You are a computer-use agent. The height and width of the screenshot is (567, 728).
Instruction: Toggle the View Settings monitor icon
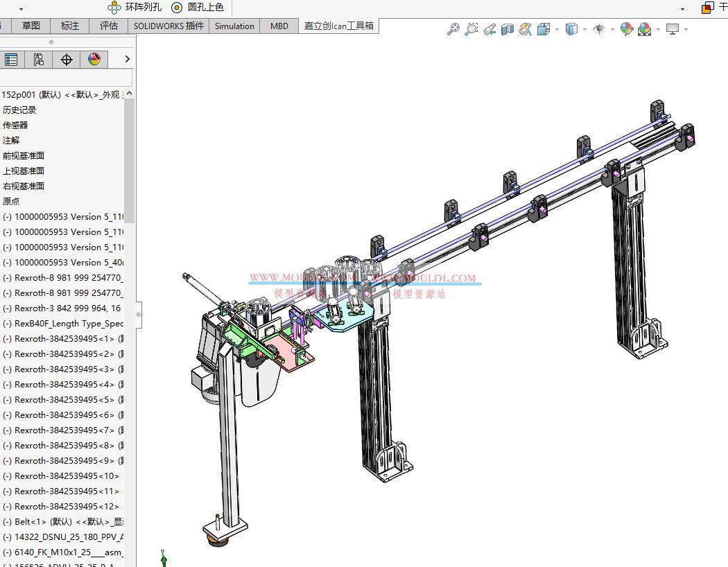tap(673, 28)
